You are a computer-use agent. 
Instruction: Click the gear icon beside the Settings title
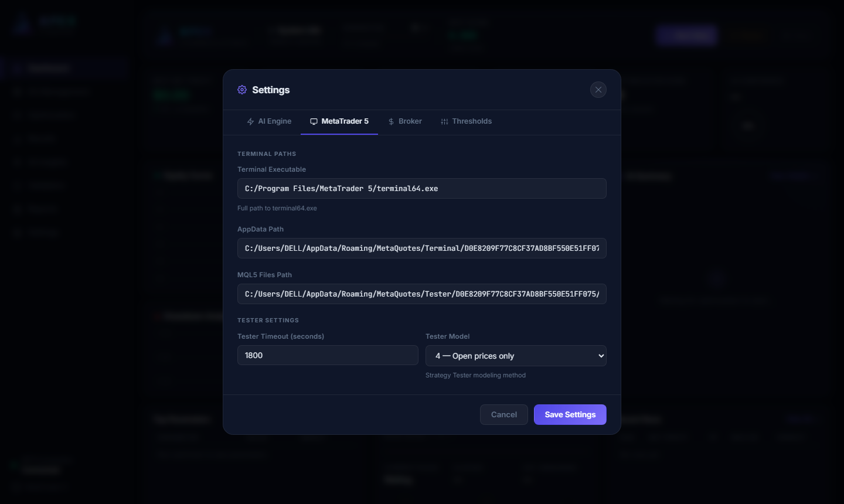[x=242, y=90]
